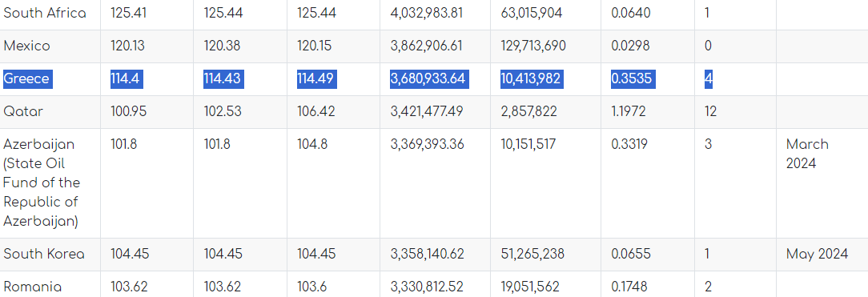Click the highlighted 0.3535 value
The width and height of the screenshot is (868, 297).
coord(633,79)
